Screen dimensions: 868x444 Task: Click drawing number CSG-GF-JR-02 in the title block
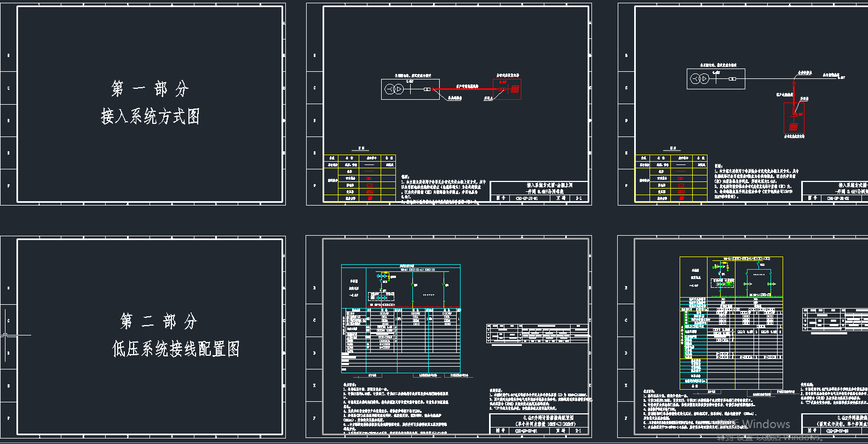click(x=838, y=198)
